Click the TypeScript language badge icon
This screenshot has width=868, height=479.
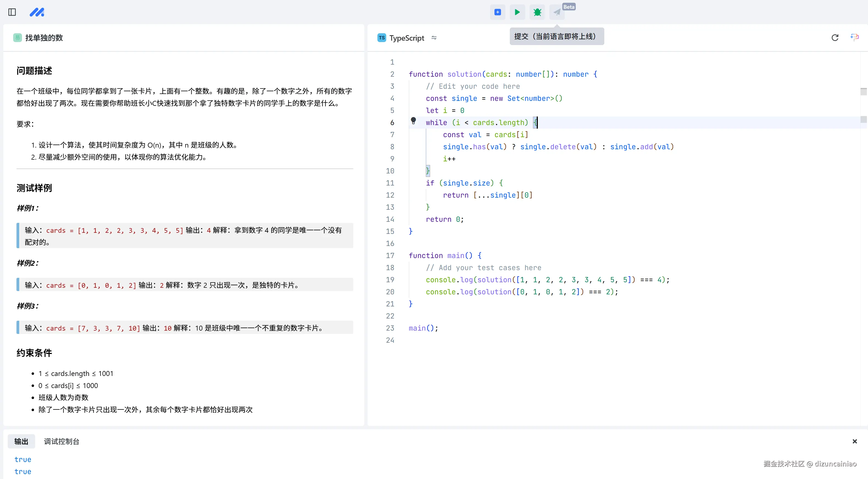point(382,38)
